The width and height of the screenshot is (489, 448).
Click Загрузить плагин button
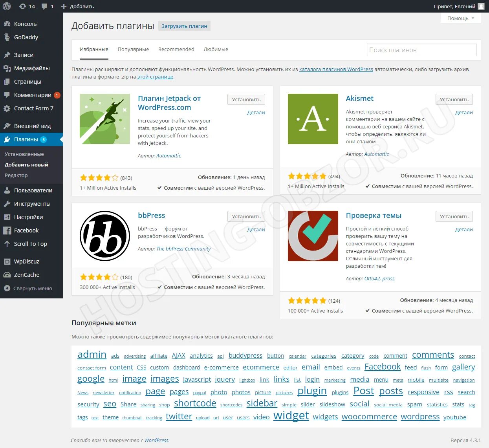184,26
